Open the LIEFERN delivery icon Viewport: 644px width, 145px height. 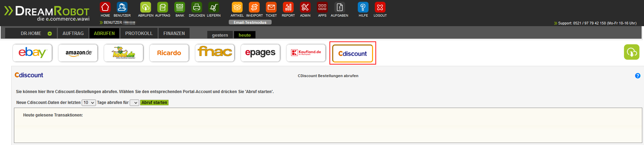[214, 7]
